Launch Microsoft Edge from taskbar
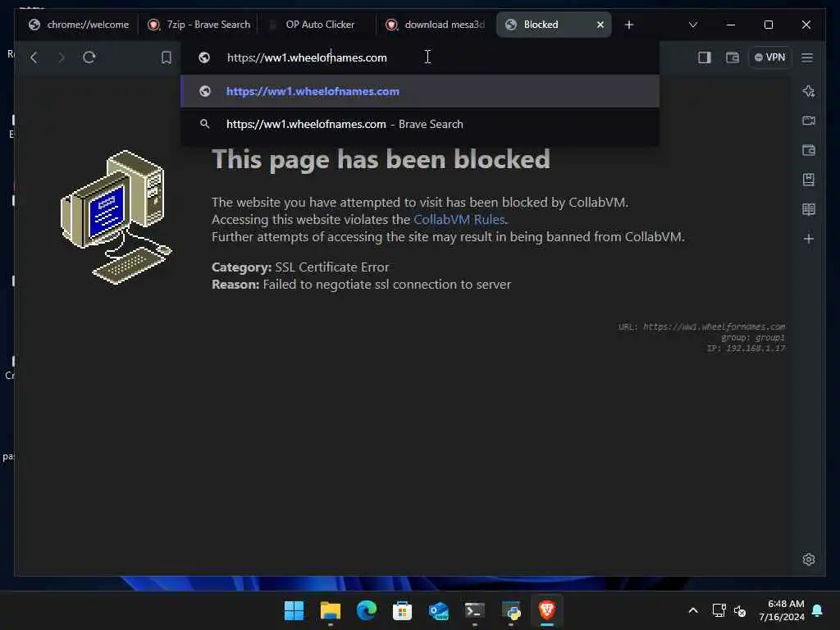840x630 pixels. [x=367, y=610]
